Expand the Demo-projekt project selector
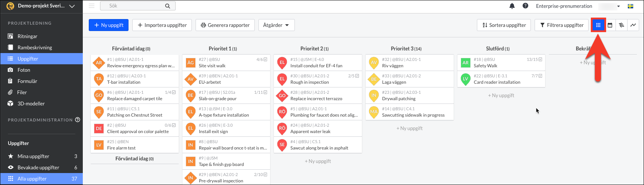The width and height of the screenshot is (644, 185). point(72,6)
